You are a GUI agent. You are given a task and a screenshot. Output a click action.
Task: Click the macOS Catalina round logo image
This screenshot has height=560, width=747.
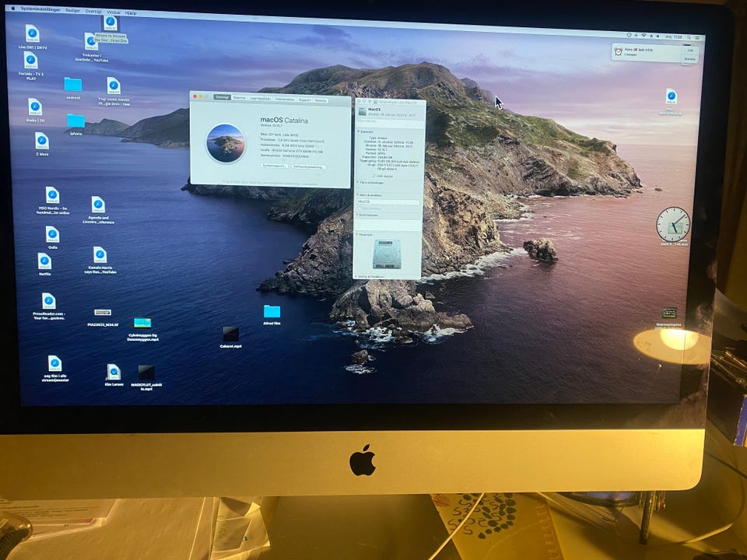226,143
